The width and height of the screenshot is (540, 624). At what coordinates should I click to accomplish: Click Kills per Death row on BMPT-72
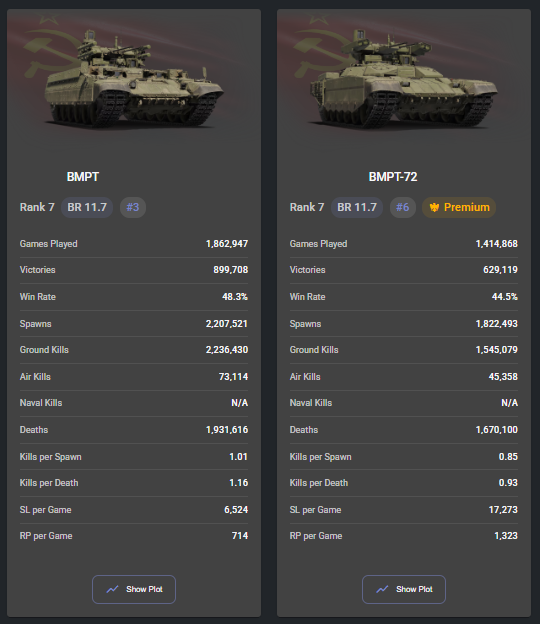(404, 483)
